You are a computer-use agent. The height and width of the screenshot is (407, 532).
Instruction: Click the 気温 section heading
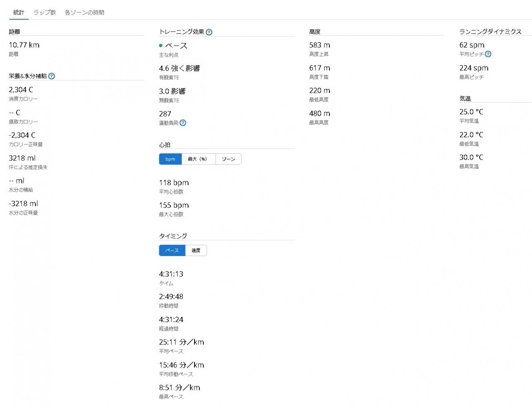click(465, 99)
